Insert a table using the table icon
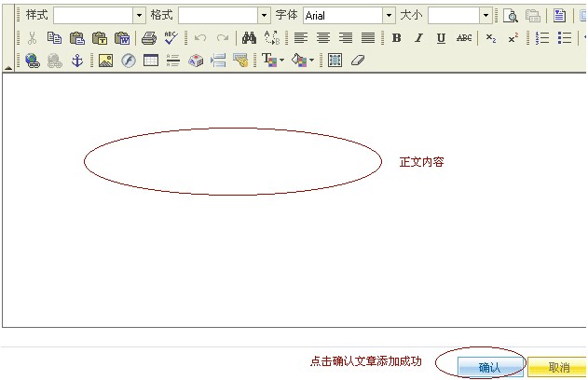Screen dimensions: 588x380 [x=151, y=61]
